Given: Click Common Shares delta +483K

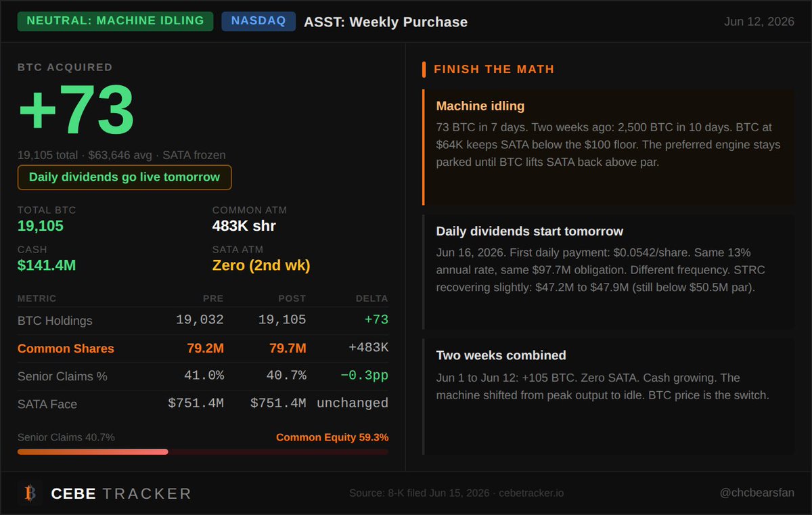Looking at the screenshot, I should [368, 349].
